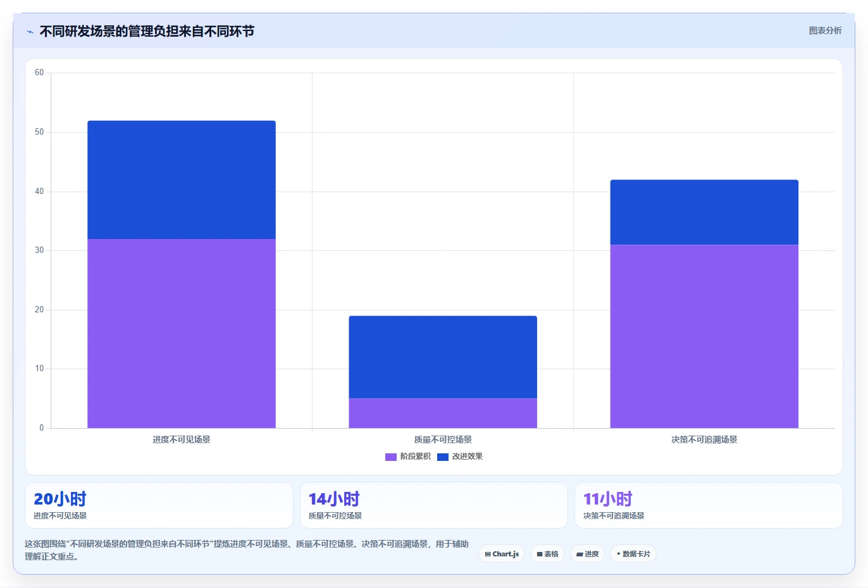868x588 pixels.
Task: Click the 质量不可控场景 x-axis label
Action: pyautogui.click(x=443, y=439)
